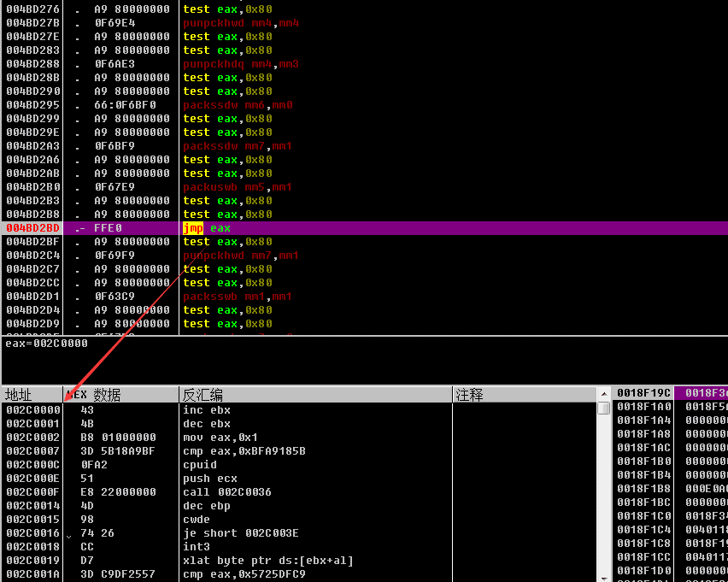Select the xlat byte ptr instruction
The width and height of the screenshot is (728, 582).
(268, 561)
